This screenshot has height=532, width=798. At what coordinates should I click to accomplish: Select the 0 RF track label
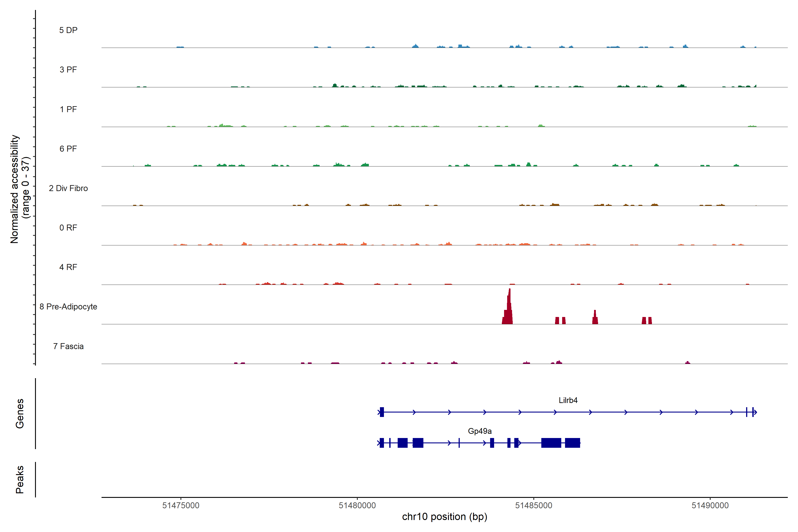(68, 228)
